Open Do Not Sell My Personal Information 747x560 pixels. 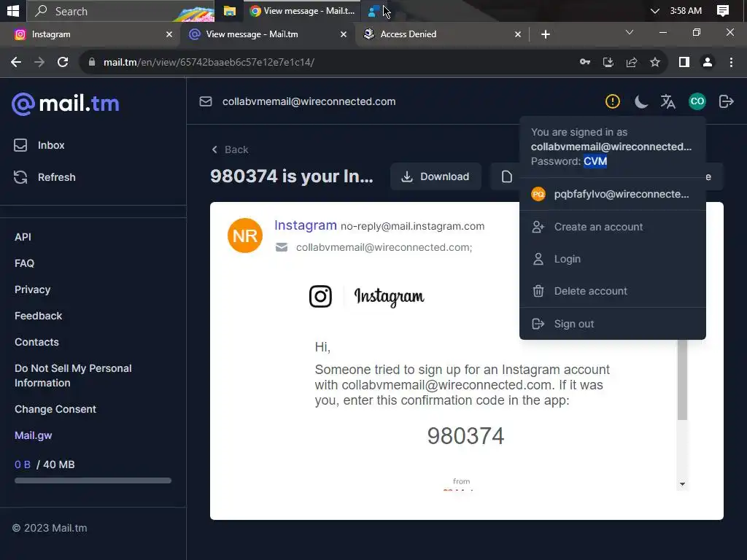[73, 376]
